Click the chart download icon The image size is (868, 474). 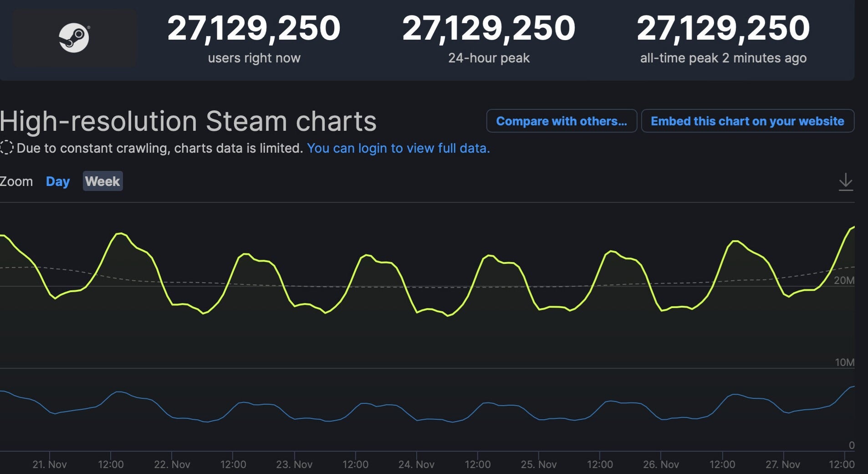coord(846,181)
